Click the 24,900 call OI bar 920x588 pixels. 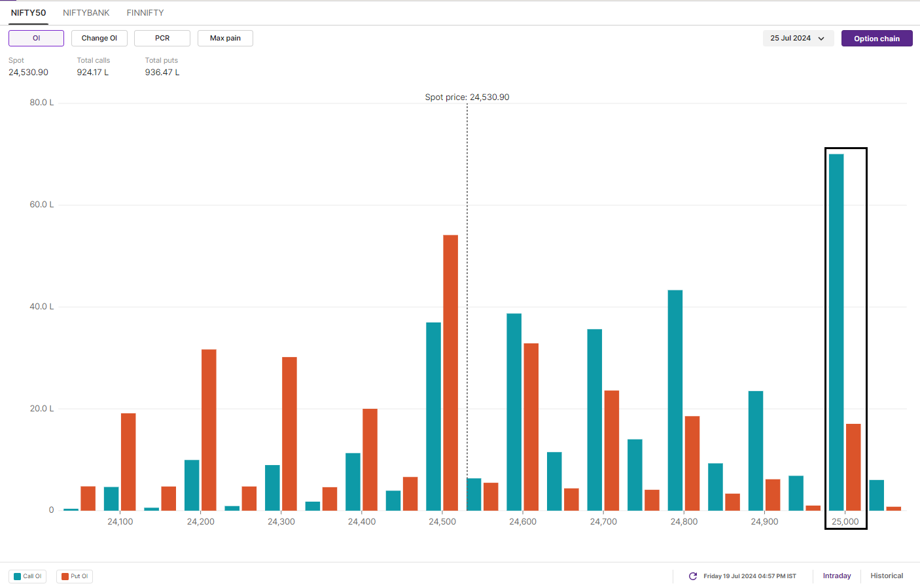[x=756, y=451]
